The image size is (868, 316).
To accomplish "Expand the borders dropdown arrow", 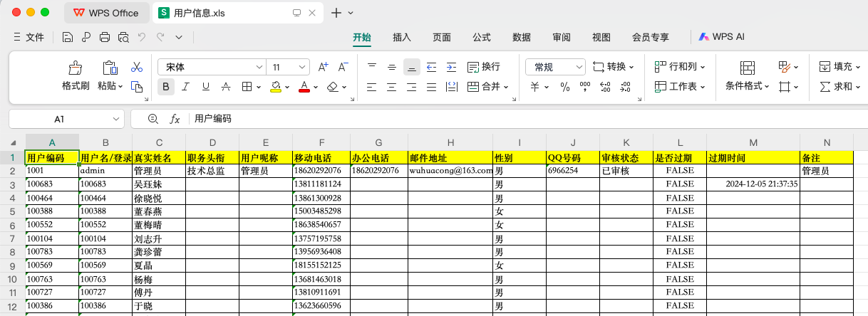I will pos(258,87).
